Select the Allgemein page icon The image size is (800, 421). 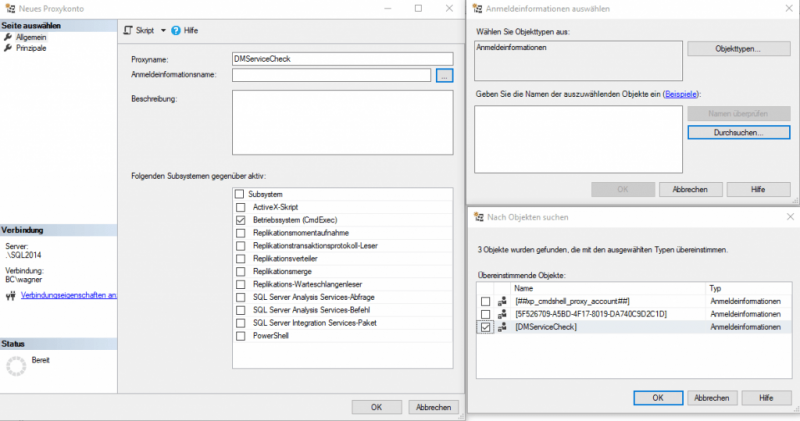(x=8, y=37)
